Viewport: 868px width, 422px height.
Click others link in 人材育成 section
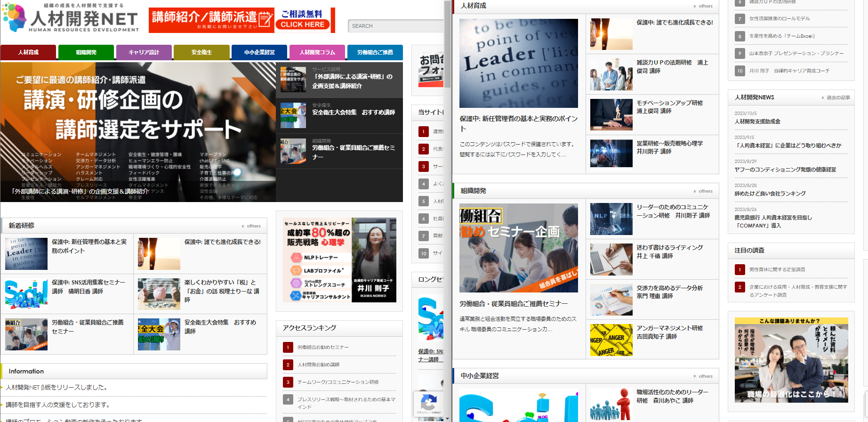tap(703, 6)
